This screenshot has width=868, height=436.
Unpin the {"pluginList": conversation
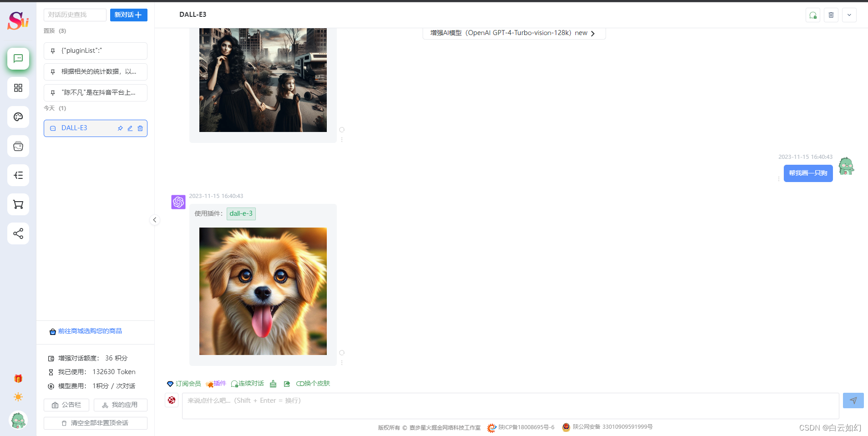coord(53,51)
